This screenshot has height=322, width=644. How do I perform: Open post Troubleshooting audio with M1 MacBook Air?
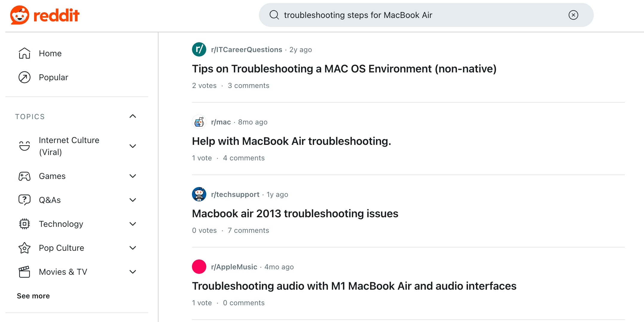pos(354,286)
